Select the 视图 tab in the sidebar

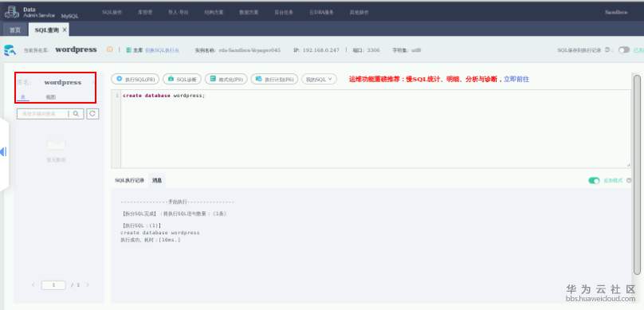click(50, 97)
